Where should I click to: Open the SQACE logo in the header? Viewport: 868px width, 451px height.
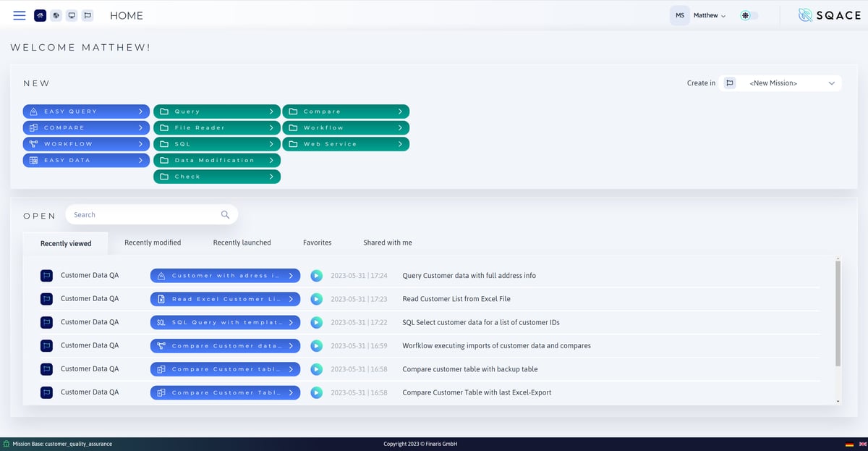(828, 14)
